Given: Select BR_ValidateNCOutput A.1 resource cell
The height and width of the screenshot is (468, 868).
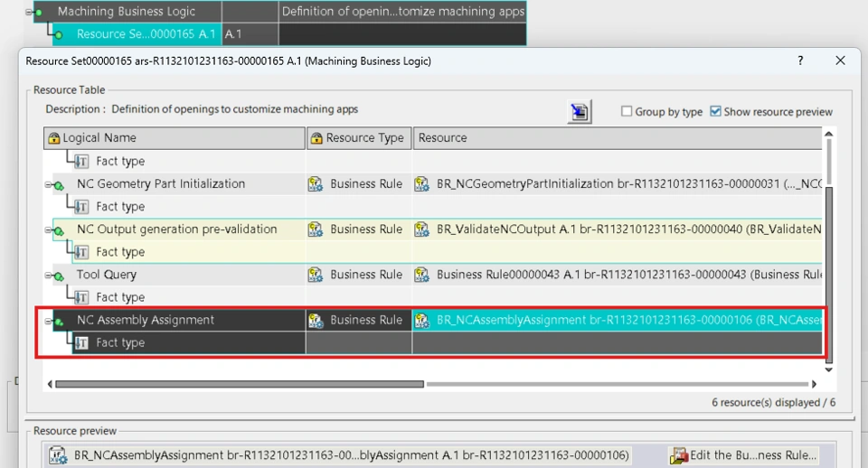Looking at the screenshot, I should point(618,229).
